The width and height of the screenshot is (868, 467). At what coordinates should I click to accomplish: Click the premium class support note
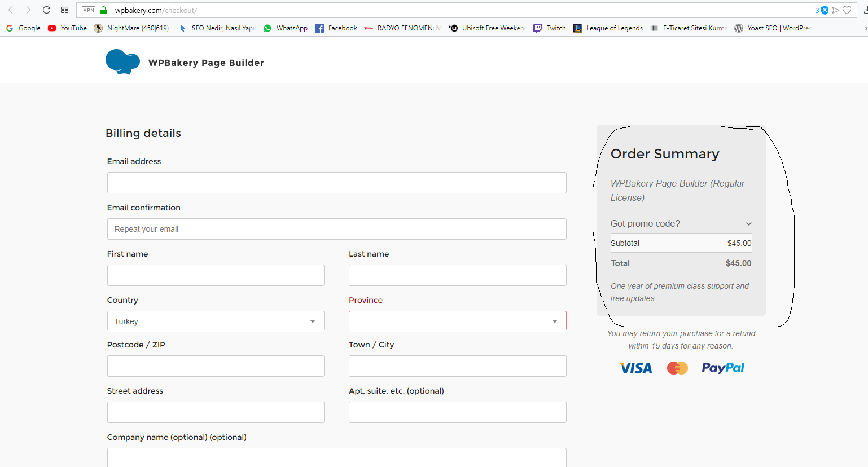coord(680,292)
